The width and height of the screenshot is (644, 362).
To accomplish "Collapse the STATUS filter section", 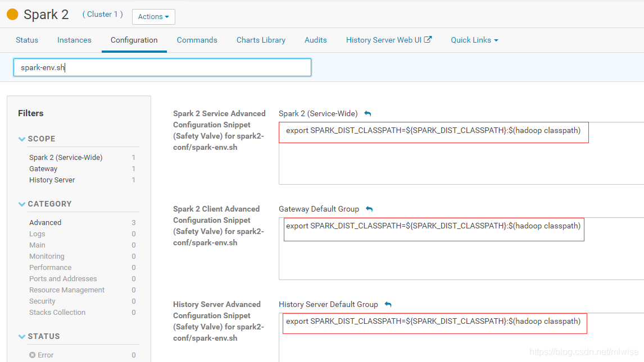I will click(x=21, y=336).
